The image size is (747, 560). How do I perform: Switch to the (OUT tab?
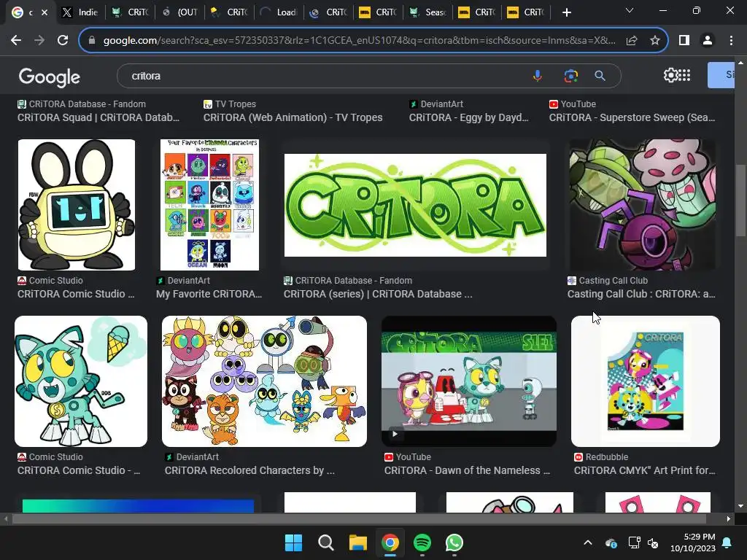pos(179,12)
